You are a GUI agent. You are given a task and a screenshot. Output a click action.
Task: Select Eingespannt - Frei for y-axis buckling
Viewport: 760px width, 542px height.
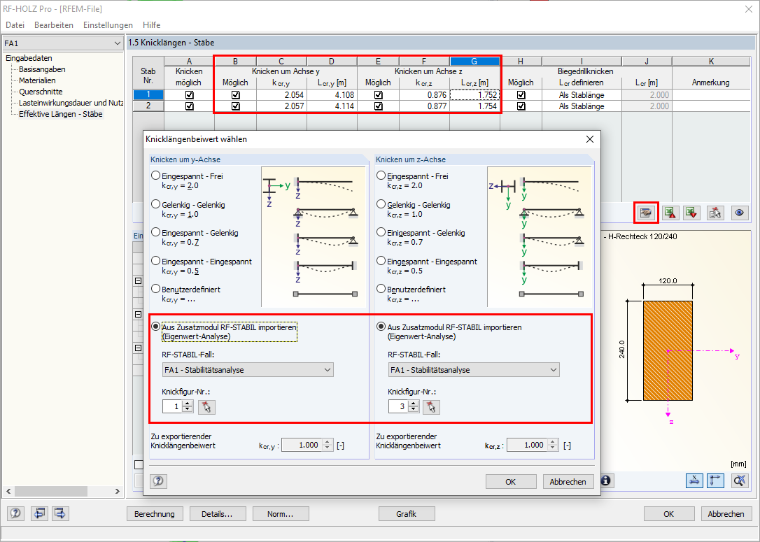click(x=156, y=175)
